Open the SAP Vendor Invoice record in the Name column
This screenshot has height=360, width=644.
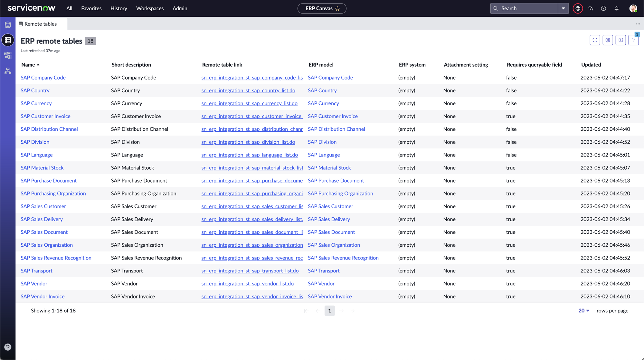click(43, 297)
